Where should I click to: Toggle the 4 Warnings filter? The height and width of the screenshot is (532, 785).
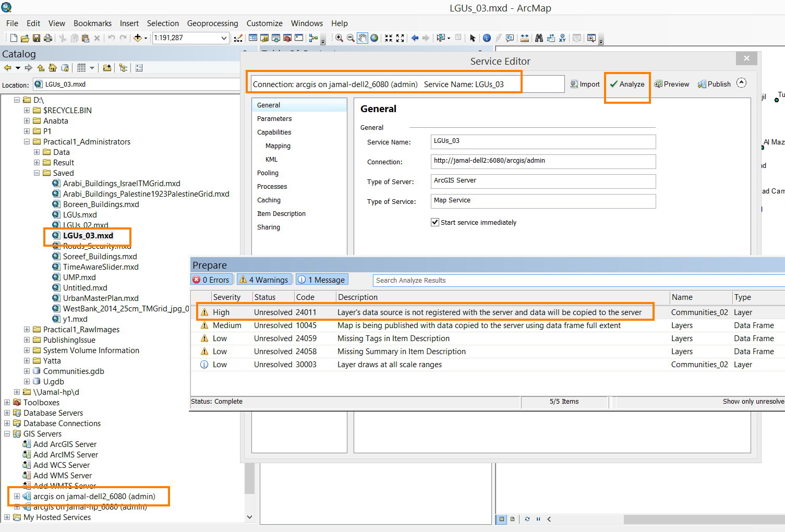pyautogui.click(x=263, y=280)
